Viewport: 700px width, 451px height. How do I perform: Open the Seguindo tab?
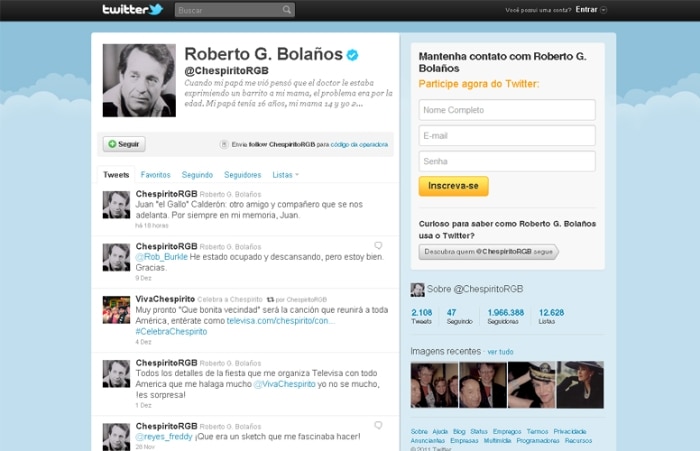coord(197,175)
